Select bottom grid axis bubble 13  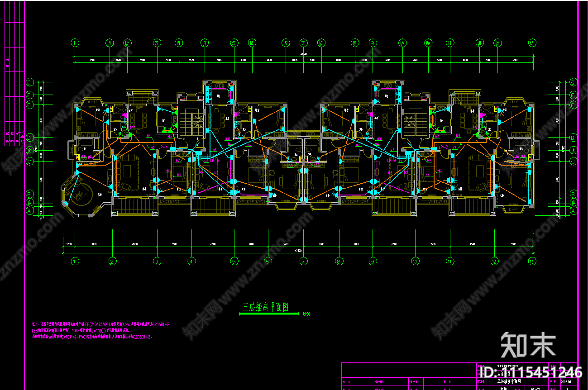click(x=532, y=261)
